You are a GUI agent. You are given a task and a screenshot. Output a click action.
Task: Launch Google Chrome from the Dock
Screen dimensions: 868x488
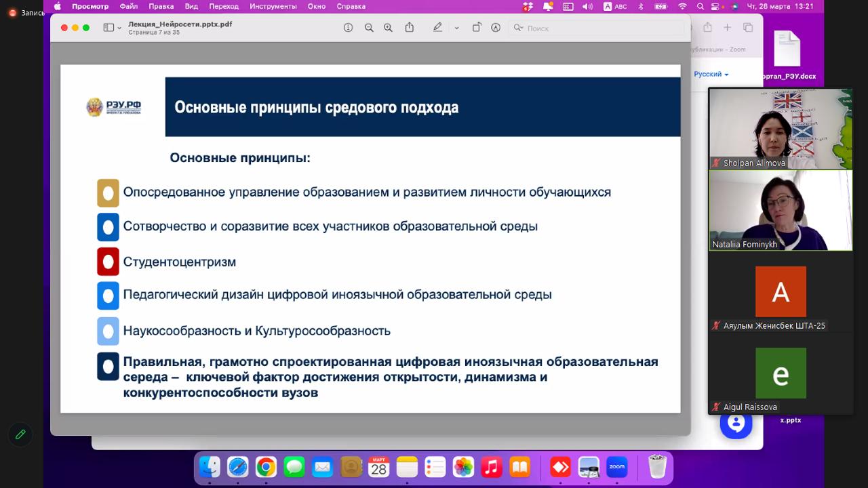point(266,467)
